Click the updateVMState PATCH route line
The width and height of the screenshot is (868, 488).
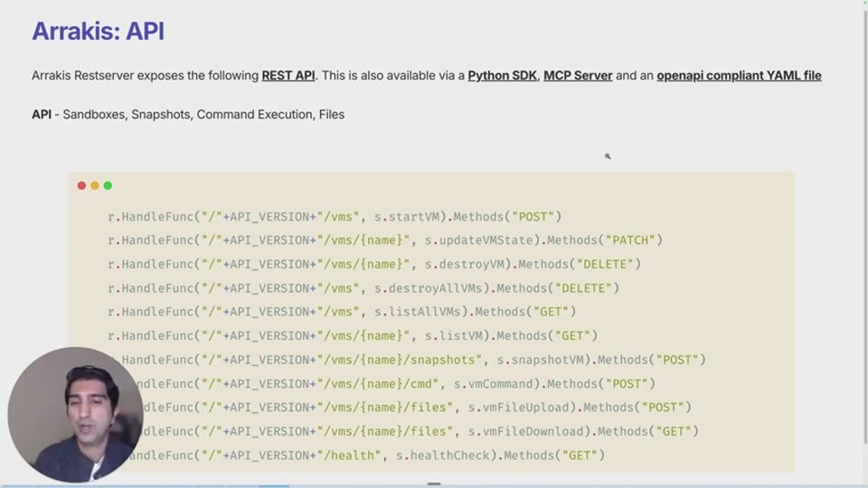(385, 240)
